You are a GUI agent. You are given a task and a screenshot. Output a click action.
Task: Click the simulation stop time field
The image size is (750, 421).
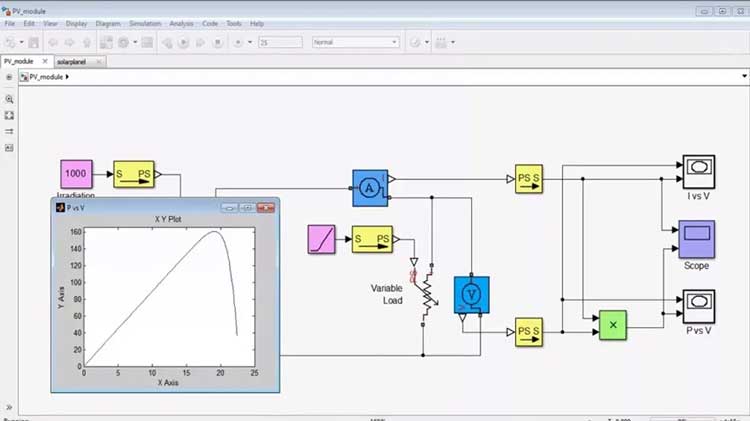tap(279, 42)
